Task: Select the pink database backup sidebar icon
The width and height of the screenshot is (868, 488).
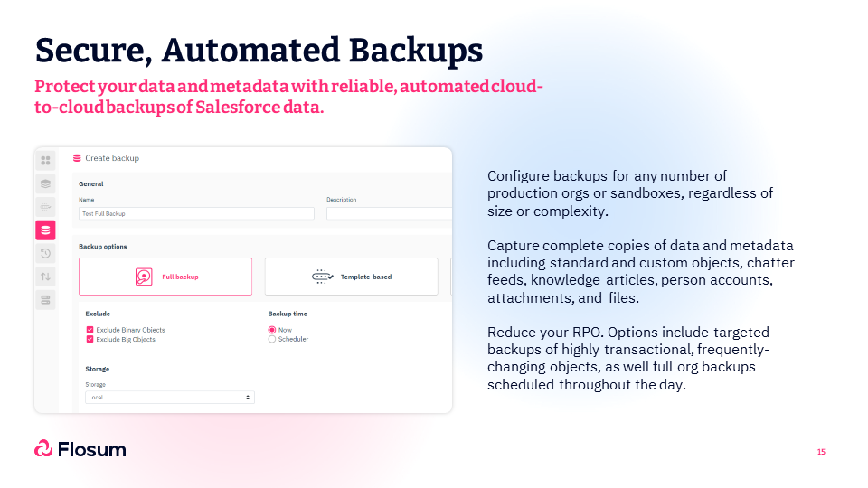Action: (x=45, y=230)
